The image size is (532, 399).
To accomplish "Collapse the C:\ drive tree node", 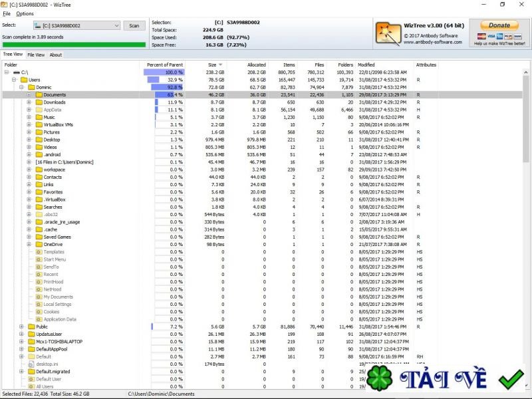I will 7,72.
